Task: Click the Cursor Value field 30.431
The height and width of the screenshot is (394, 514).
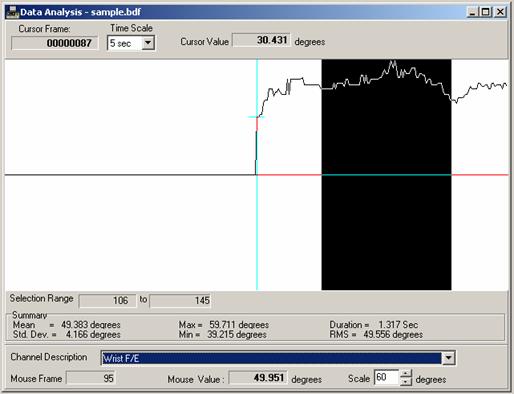Action: point(261,40)
